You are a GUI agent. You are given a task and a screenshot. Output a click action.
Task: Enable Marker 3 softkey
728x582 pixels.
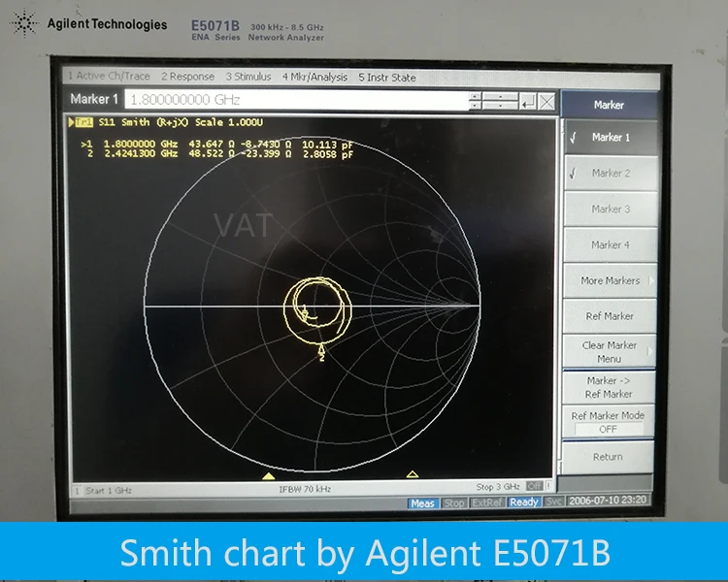coord(611,209)
